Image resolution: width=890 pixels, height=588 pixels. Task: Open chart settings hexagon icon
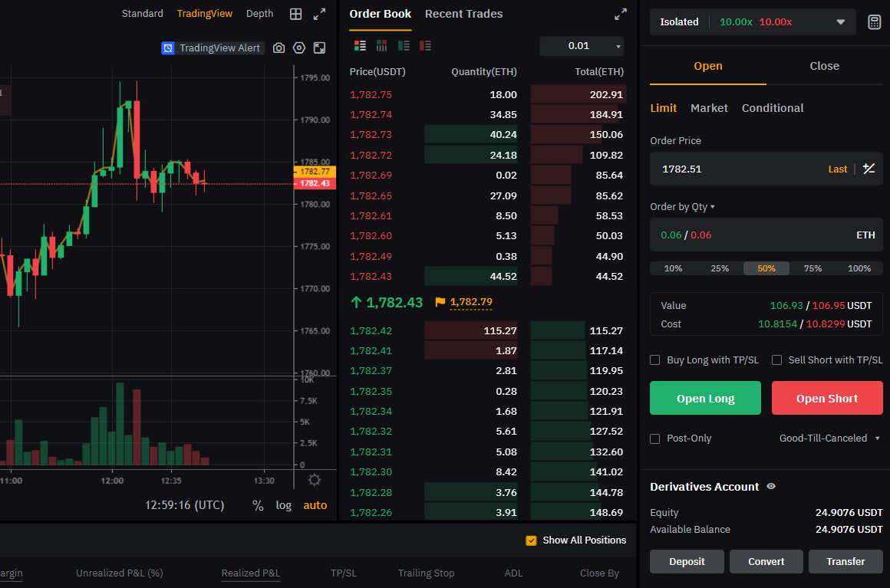coord(299,48)
